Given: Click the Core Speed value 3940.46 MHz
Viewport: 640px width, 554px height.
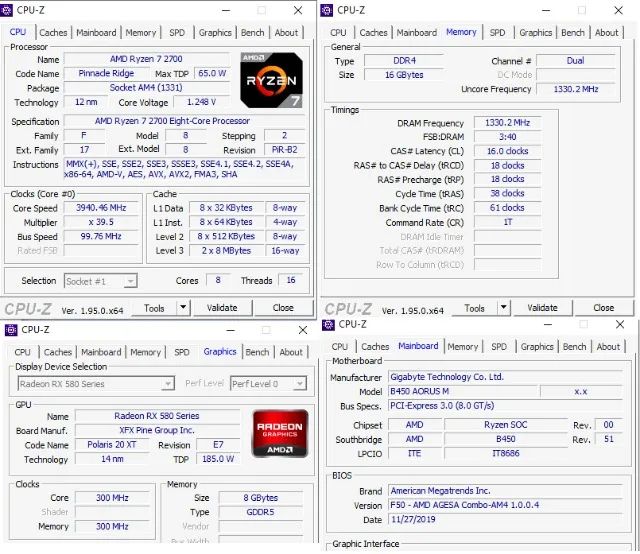Looking at the screenshot, I should pyautogui.click(x=101, y=208).
